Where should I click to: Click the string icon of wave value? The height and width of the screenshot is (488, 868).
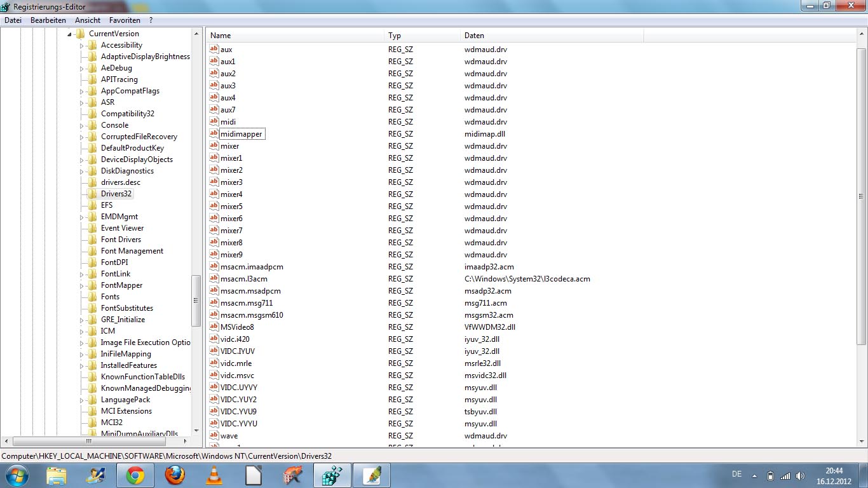coord(214,435)
